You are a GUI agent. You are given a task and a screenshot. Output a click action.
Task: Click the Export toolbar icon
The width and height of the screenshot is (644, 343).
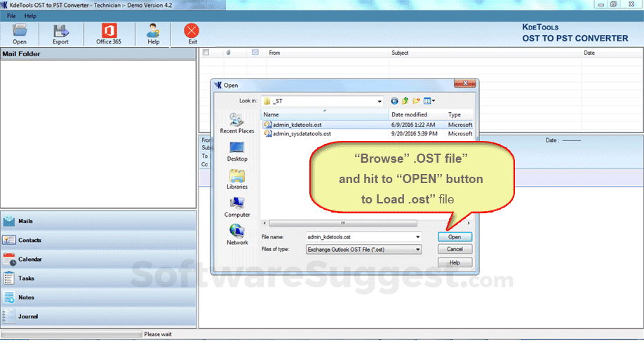[60, 34]
